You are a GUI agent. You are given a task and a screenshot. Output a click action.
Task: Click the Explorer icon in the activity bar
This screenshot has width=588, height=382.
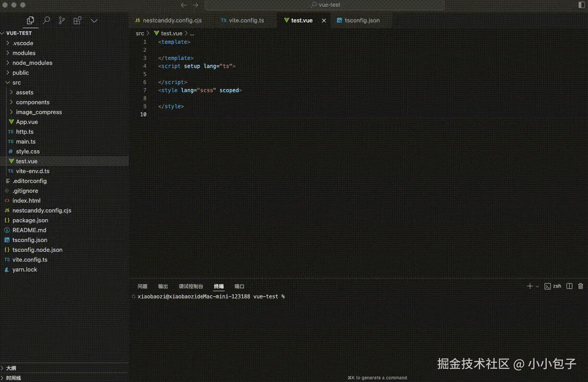click(x=30, y=21)
